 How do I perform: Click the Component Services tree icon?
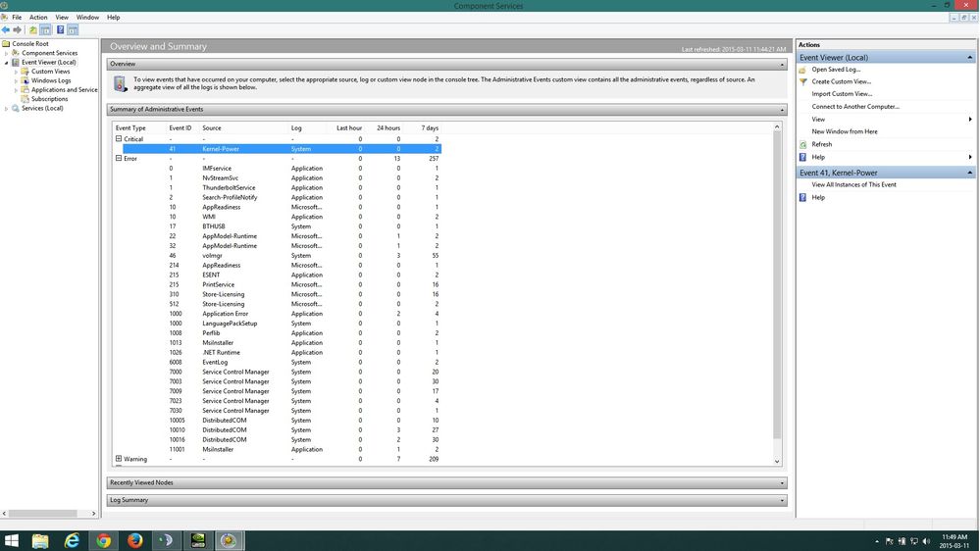point(16,53)
